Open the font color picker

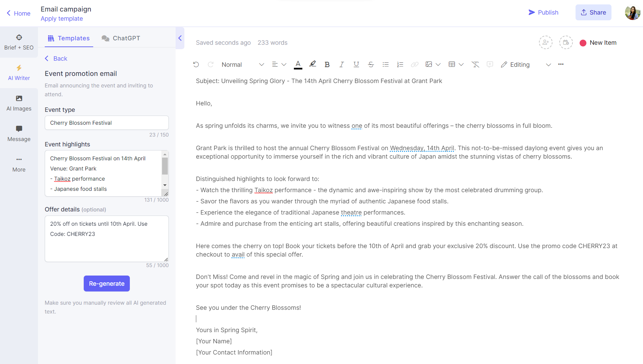point(298,64)
